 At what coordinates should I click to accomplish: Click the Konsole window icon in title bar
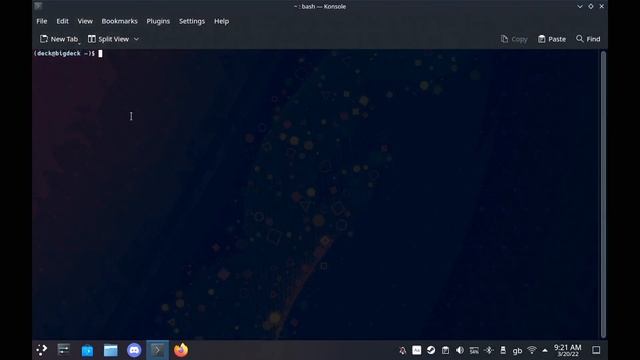pyautogui.click(x=38, y=6)
